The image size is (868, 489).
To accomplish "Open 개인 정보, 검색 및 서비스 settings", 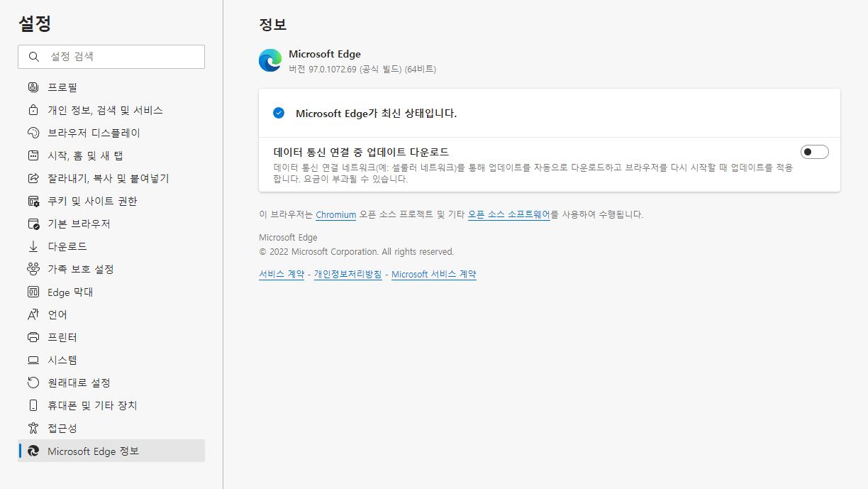I will click(111, 110).
